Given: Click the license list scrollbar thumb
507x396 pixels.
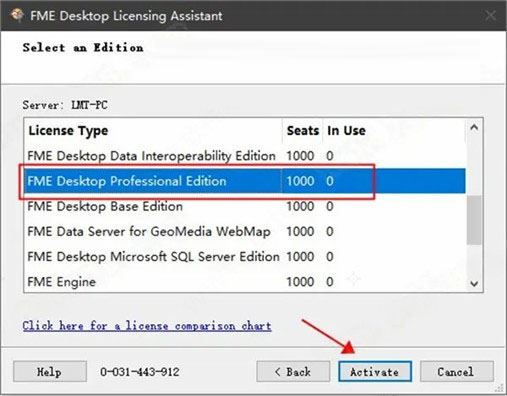Looking at the screenshot, I should coord(474,220).
